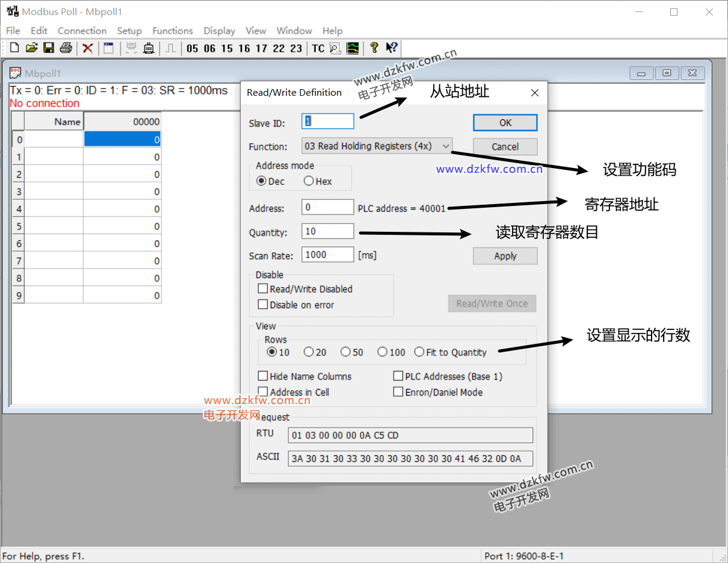Click into the Quantity input field
Screen dimensions: 728x563
point(328,231)
